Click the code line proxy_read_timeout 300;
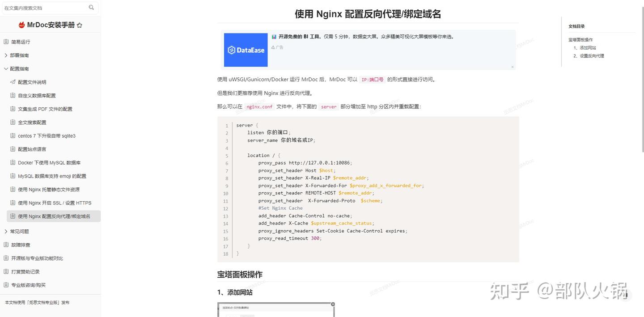Viewport: 644px width, 317px height. point(290,238)
